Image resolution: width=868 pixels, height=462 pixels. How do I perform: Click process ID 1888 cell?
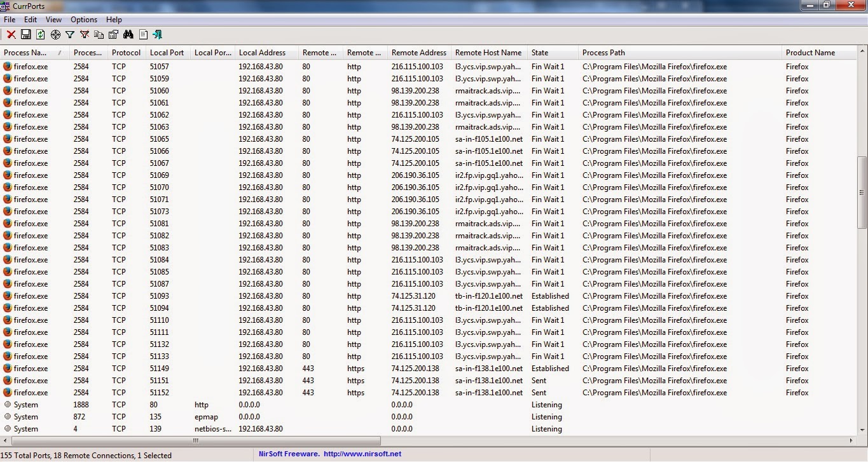(81, 404)
